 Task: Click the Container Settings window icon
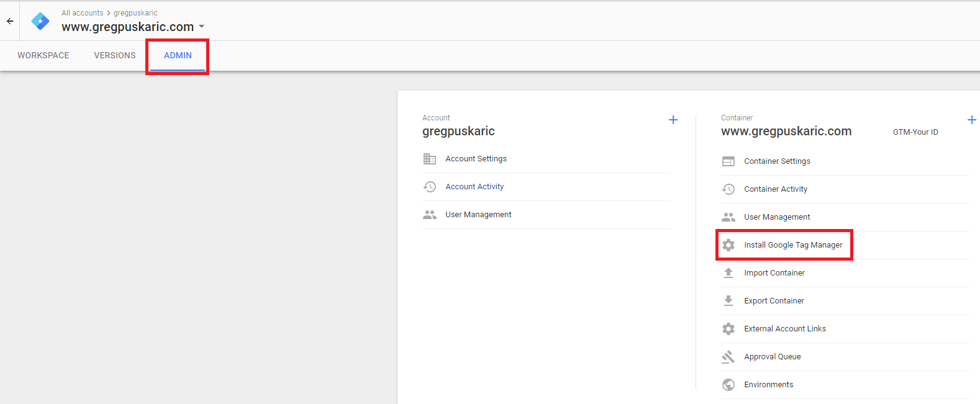click(728, 161)
